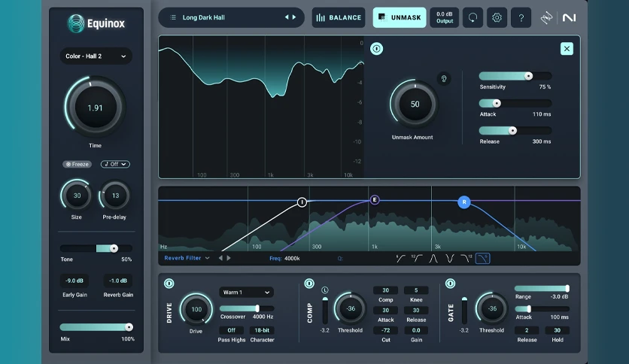629x364 pixels.
Task: Select the 12 dB high-pass filter shape
Action: click(x=416, y=259)
